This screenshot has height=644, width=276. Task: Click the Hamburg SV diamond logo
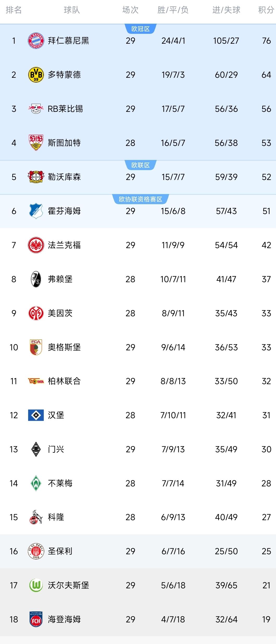point(36,415)
